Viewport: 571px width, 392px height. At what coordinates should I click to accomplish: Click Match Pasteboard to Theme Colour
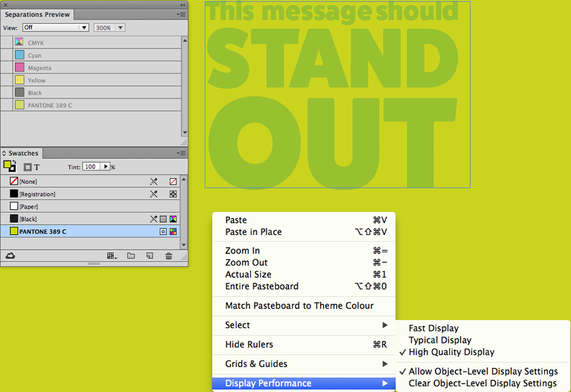pos(299,306)
